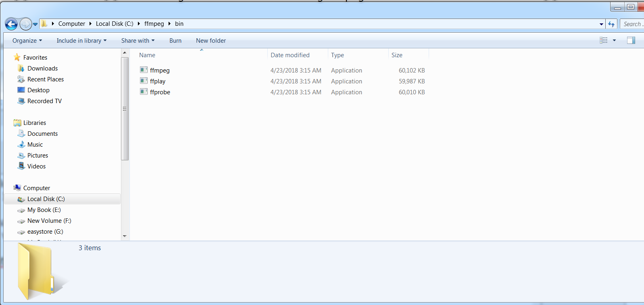Screen dimensions: 644x305
Task: Open the Organize menu
Action: click(27, 41)
